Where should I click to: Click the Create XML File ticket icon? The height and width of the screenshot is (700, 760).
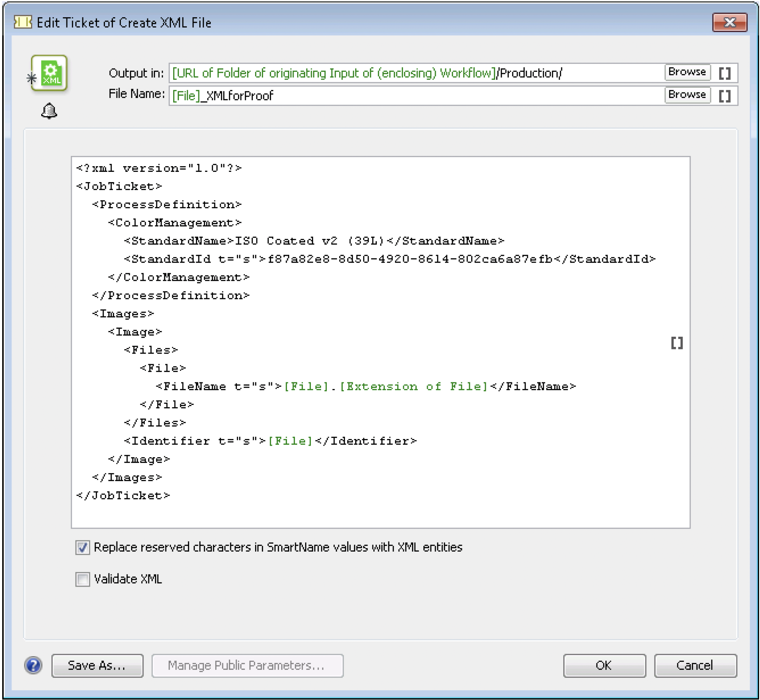[49, 73]
